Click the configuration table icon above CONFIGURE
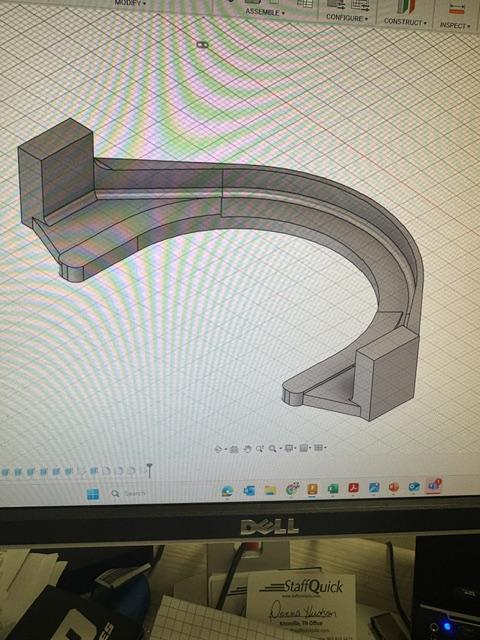 pyautogui.click(x=360, y=4)
